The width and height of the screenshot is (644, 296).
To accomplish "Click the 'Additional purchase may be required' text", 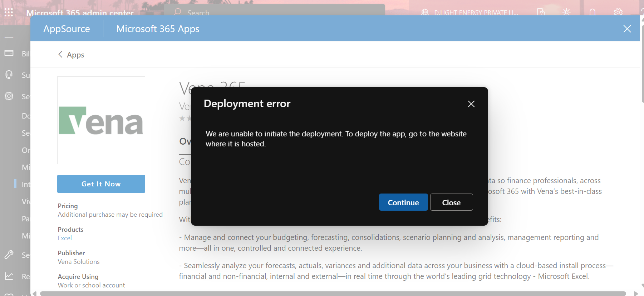I will click(110, 215).
